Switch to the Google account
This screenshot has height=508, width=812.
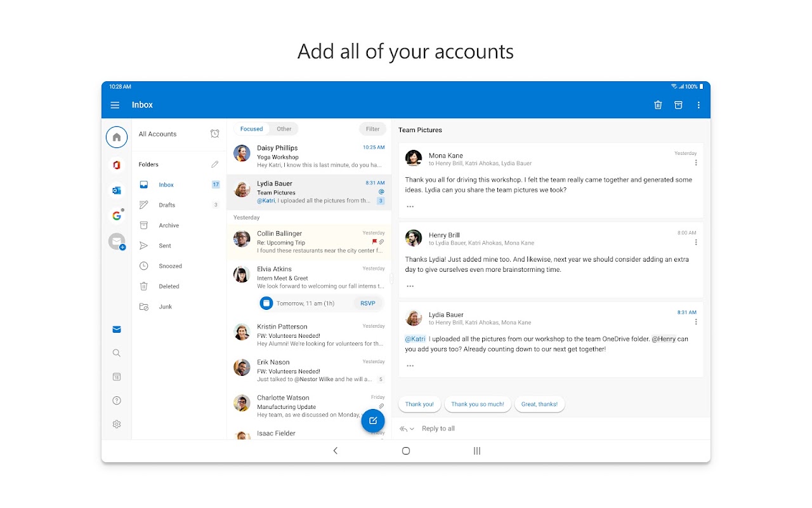[117, 216]
